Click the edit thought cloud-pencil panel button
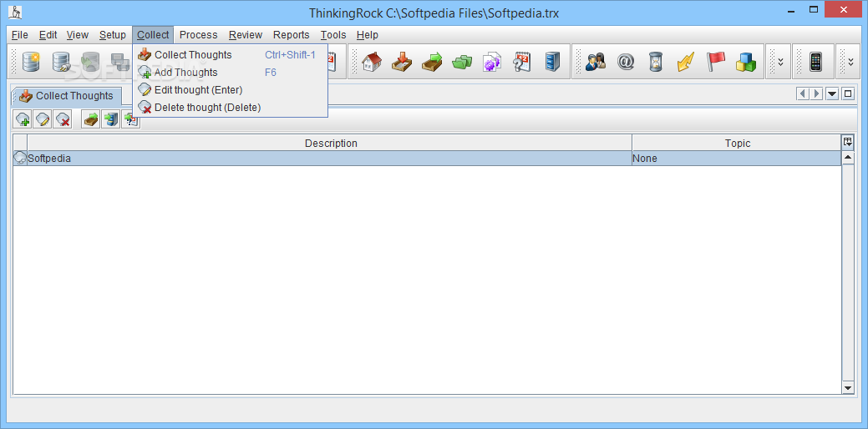The image size is (868, 429). coord(43,119)
